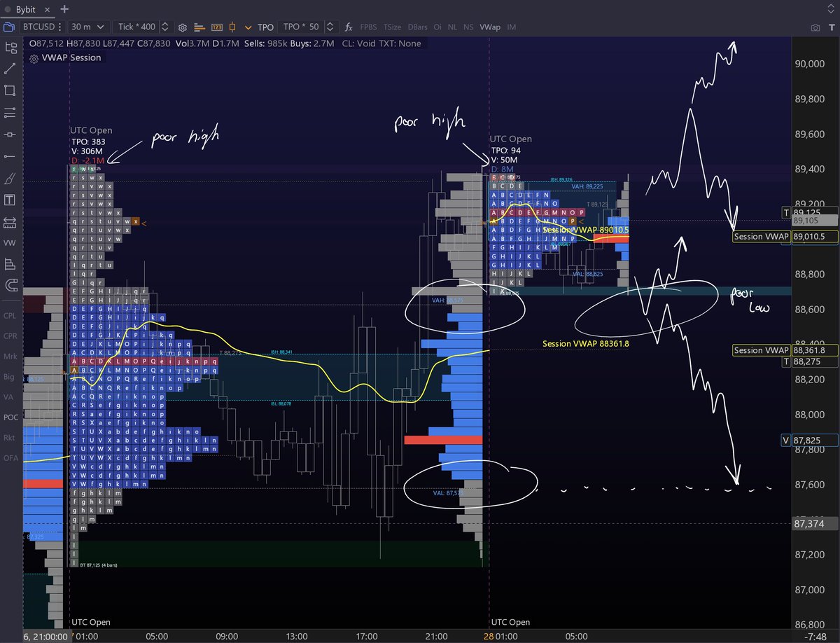Viewport: 840px width, 643px height.
Task: Open VWAP Session settings via its gear icon
Action: pos(34,58)
